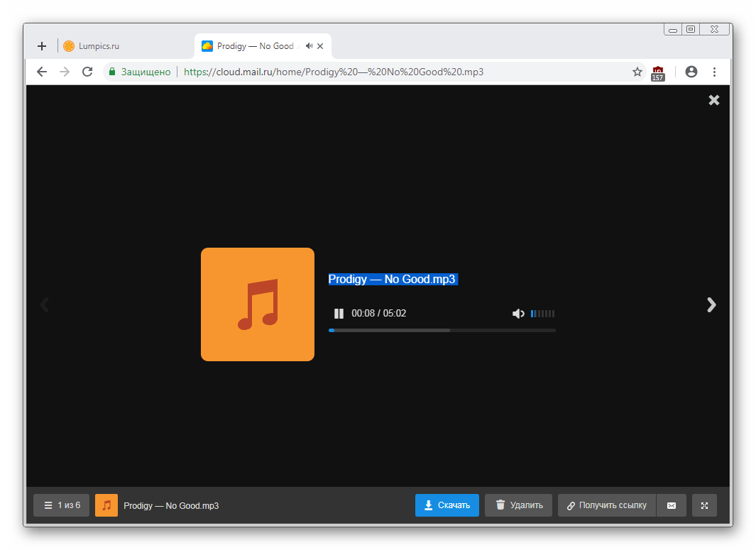Reload the current page
This screenshot has height=550, width=756.
[87, 72]
